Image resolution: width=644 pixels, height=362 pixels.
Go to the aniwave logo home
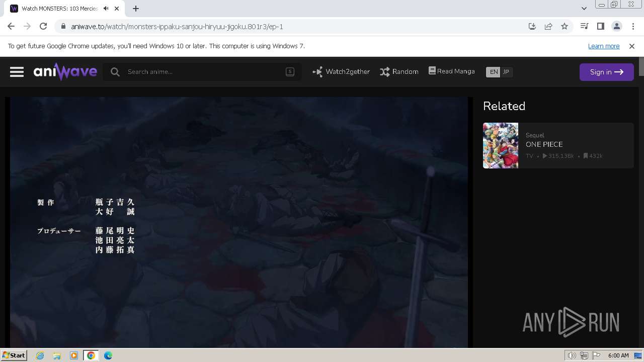point(65,72)
